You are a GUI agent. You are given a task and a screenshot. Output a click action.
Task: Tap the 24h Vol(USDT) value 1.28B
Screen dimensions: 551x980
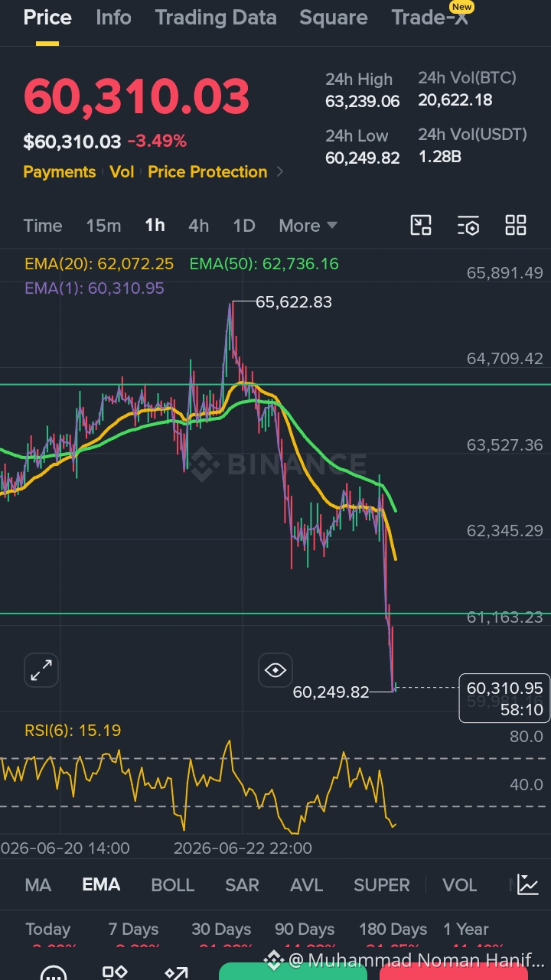click(x=439, y=157)
